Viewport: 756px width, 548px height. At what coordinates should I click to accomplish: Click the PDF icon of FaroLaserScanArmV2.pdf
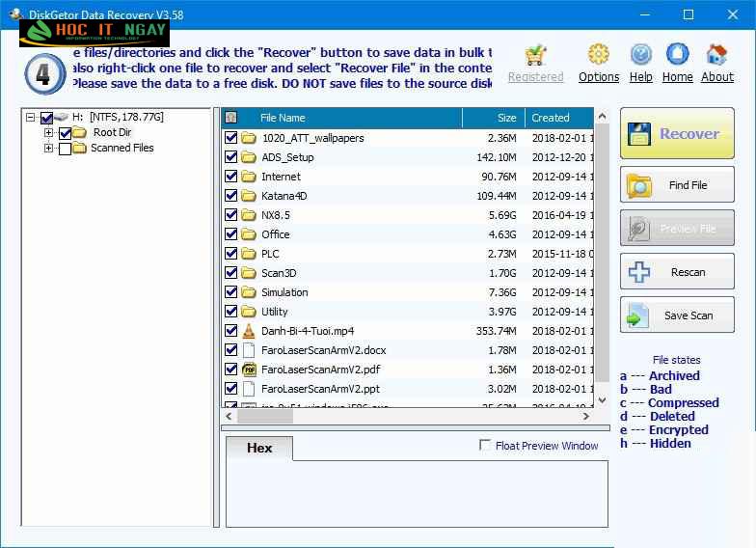click(x=249, y=370)
